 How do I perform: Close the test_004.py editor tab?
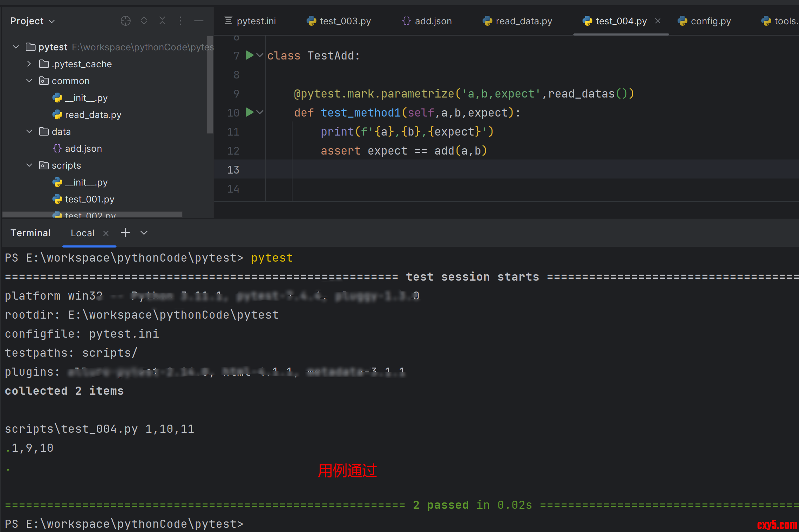658,21
